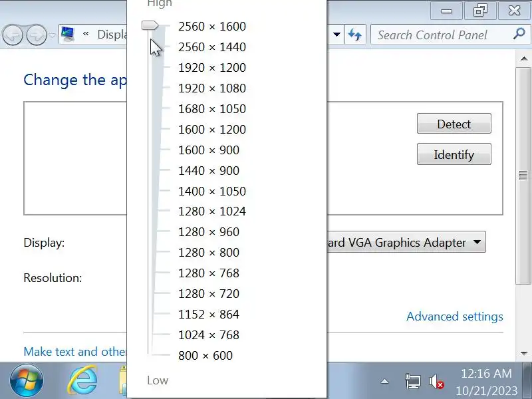Screen dimensions: 532x399
Task: Select 1024 × 768 resolution
Action: 209,335
